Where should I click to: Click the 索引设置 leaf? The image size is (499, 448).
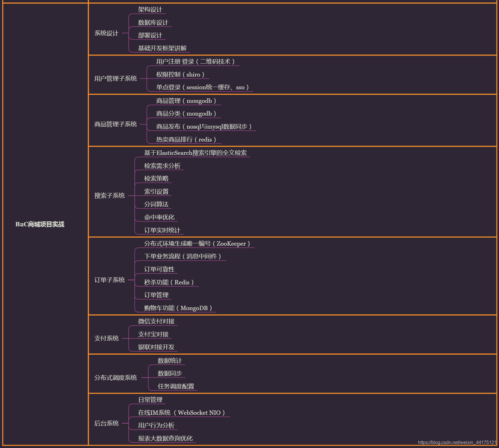click(156, 192)
